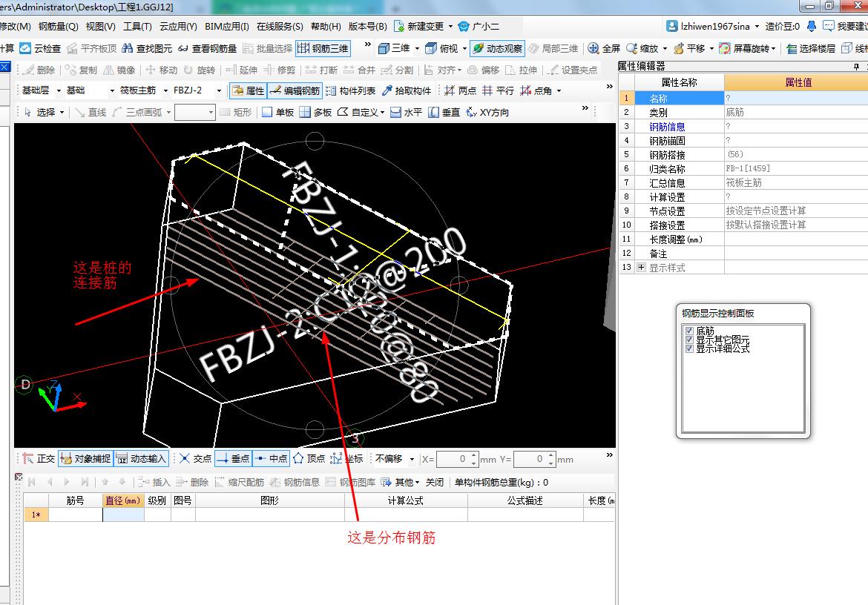Choose the 缩放 zoom tool

click(x=642, y=48)
